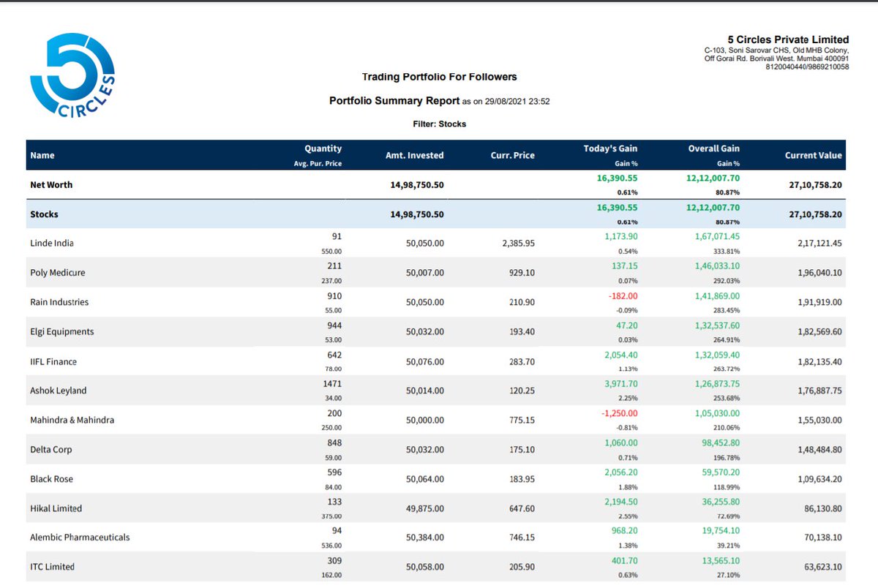
Task: Click the "Portfolio Summary Report" heading
Action: coord(394,101)
